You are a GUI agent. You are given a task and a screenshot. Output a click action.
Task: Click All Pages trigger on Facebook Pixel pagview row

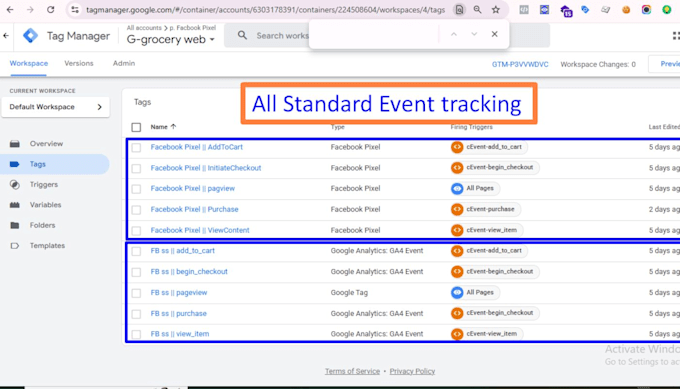tap(474, 188)
